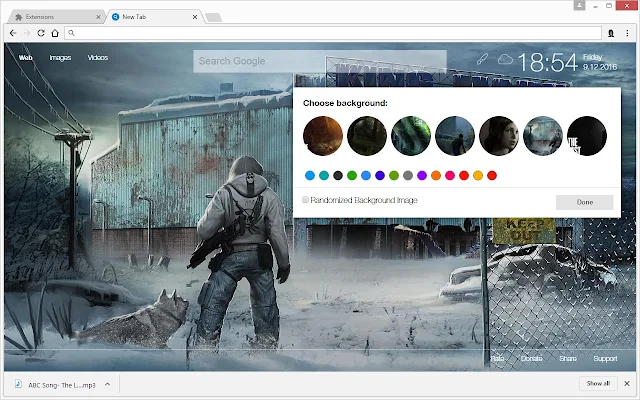Expand the ABC Song download options arrow
The width and height of the screenshot is (640, 400).
coord(107,384)
